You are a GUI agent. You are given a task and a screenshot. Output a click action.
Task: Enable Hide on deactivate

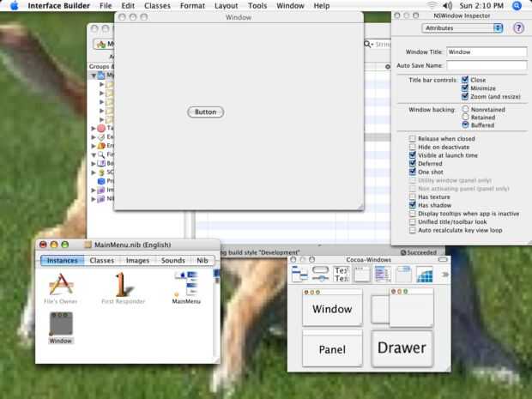[x=412, y=147]
